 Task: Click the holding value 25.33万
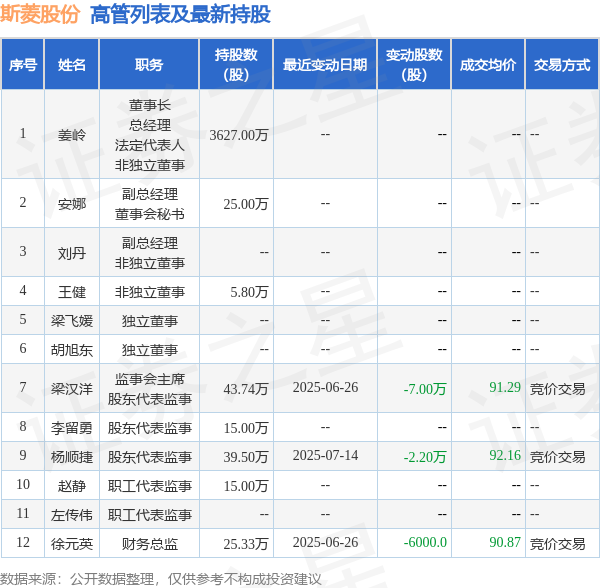246,544
